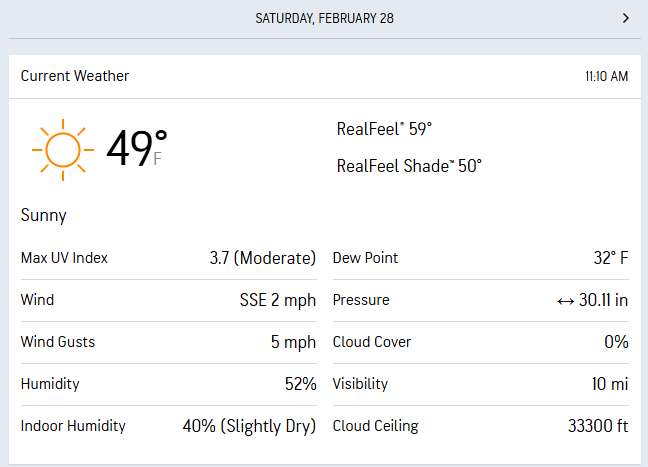The height and width of the screenshot is (467, 648).
Task: Select the Wind SSE 2 mph row
Action: coord(168,300)
